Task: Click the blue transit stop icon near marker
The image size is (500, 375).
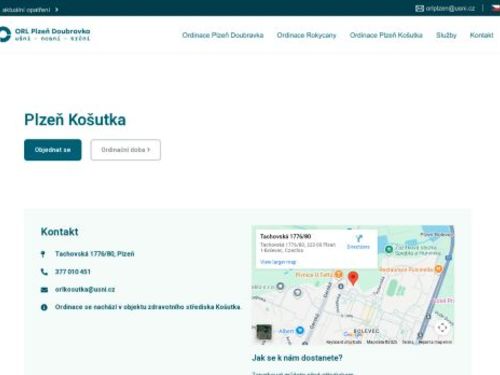Action: 341,286
